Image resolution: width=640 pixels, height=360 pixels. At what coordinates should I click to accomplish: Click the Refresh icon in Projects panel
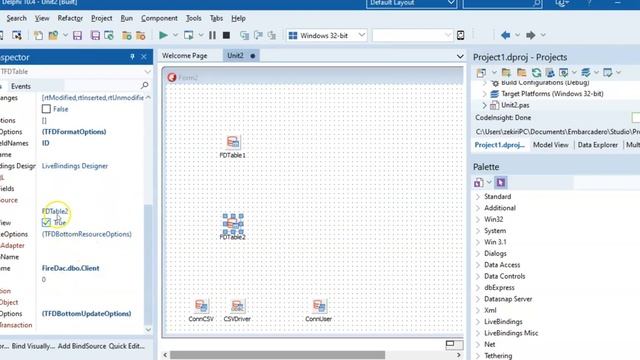click(x=536, y=73)
